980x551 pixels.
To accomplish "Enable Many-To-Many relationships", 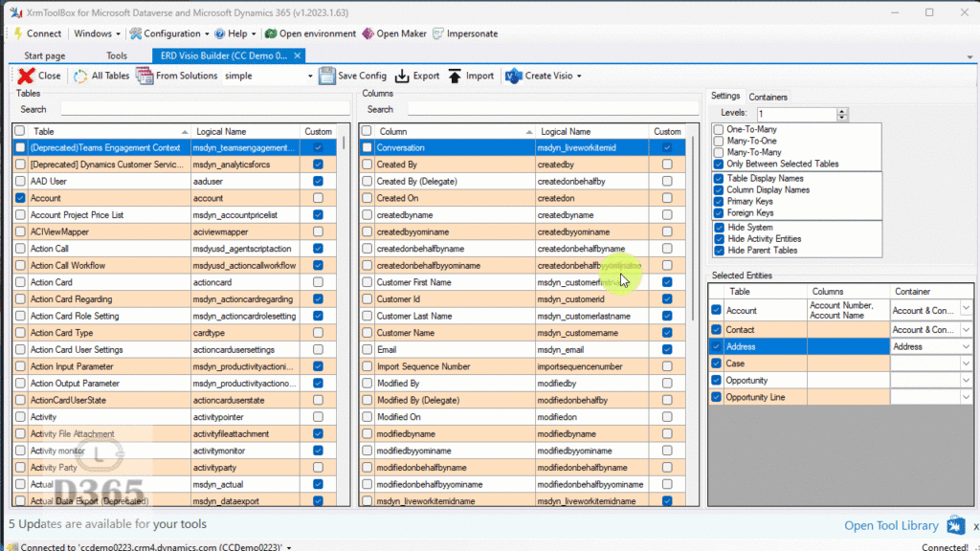I will [x=718, y=152].
